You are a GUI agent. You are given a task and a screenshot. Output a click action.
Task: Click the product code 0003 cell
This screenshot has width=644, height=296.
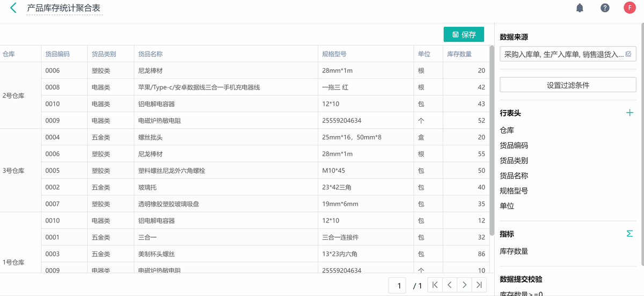(x=64, y=254)
